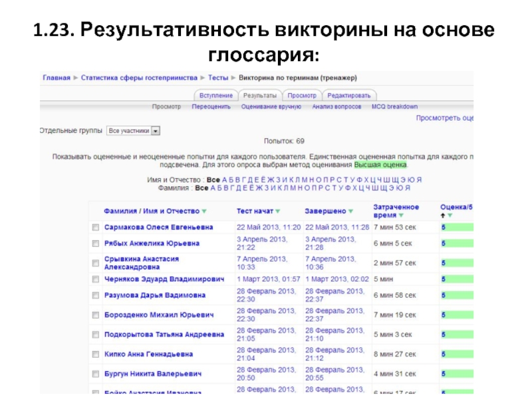Screen dimensions: 532x399
Task: Click the highlighted Высшая оценка text
Action: 380,165
